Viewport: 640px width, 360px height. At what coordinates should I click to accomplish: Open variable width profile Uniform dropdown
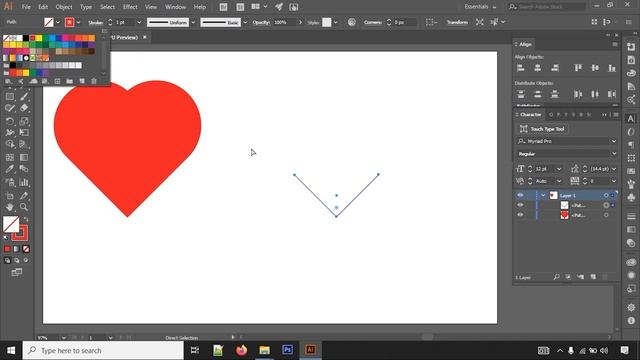pos(193,22)
